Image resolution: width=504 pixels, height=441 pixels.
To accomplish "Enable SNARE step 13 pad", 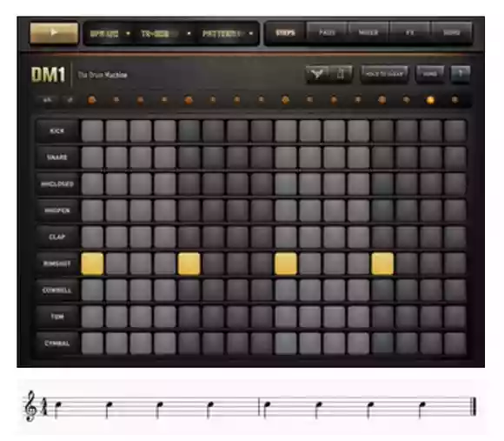I will (382, 157).
